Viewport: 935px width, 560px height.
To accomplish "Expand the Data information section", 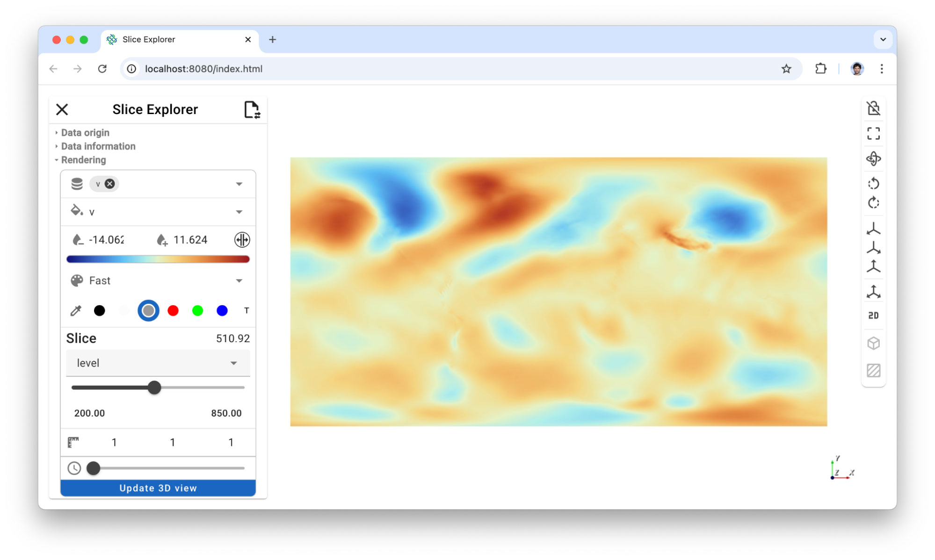I will pos(98,146).
